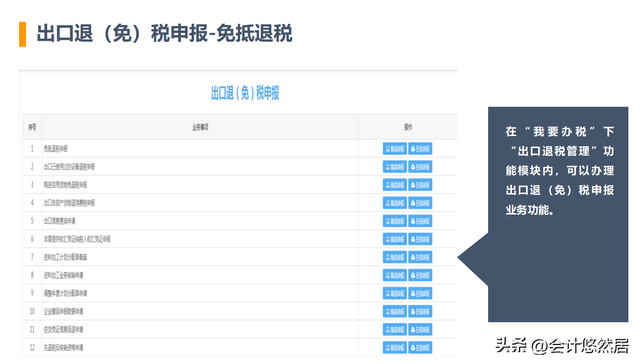Select the business item text in row 12

pos(63,348)
